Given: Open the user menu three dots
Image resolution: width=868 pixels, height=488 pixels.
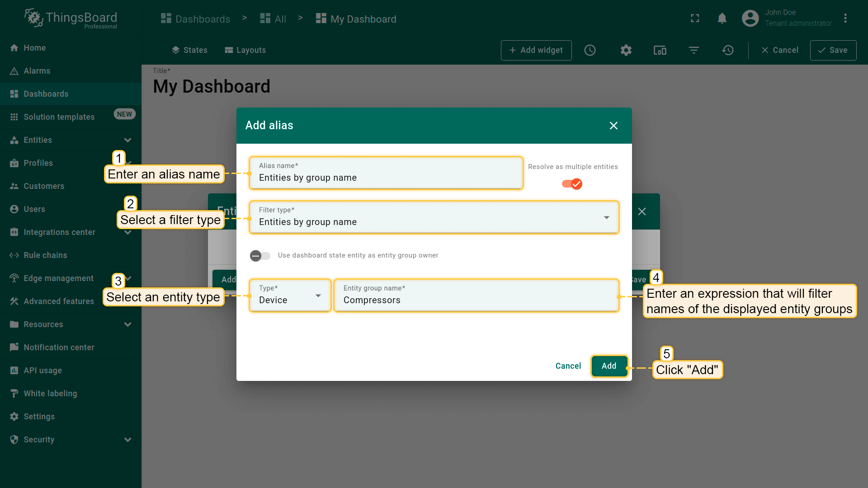Looking at the screenshot, I should pyautogui.click(x=845, y=19).
